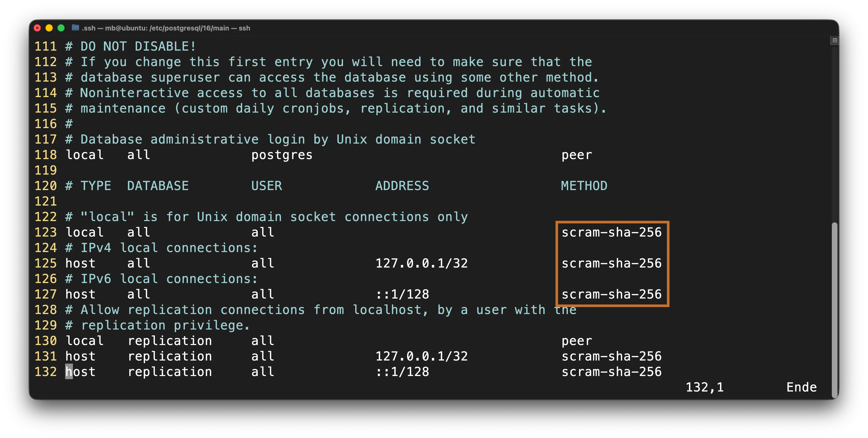
Task: Click the scrollbar arrow at the top right
Action: point(835,41)
